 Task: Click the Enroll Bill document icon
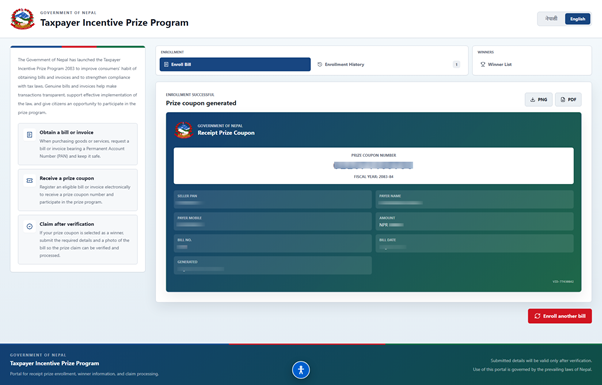[x=166, y=64]
